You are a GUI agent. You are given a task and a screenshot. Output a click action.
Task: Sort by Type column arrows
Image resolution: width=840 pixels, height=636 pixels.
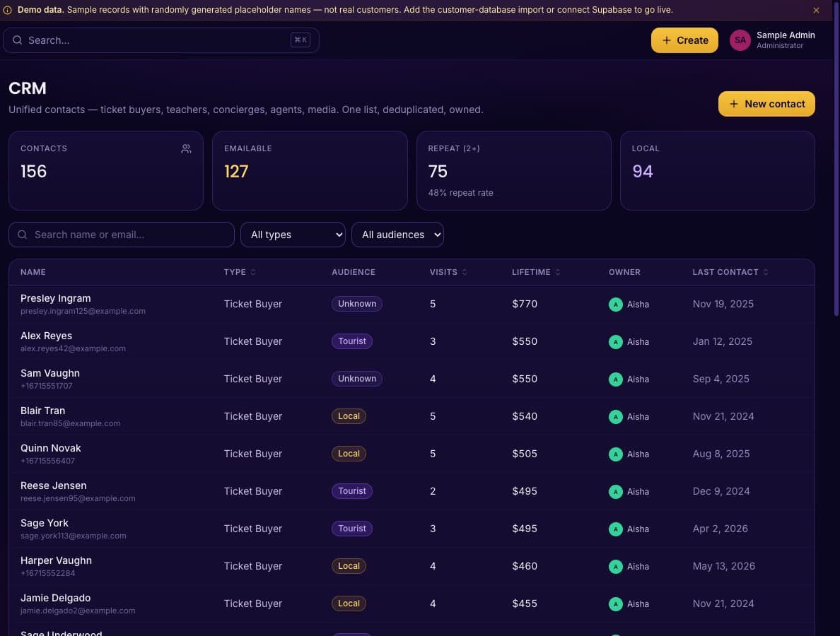(x=253, y=273)
